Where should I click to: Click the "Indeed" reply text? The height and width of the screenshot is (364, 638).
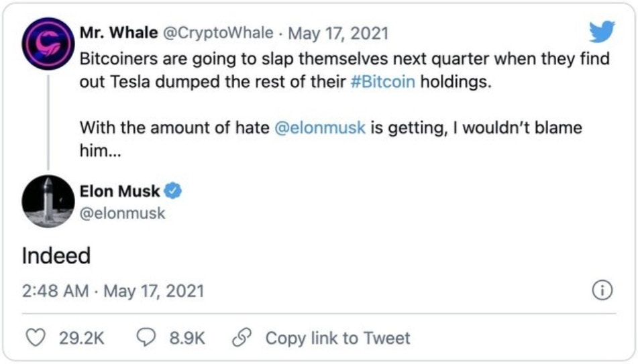(56, 256)
